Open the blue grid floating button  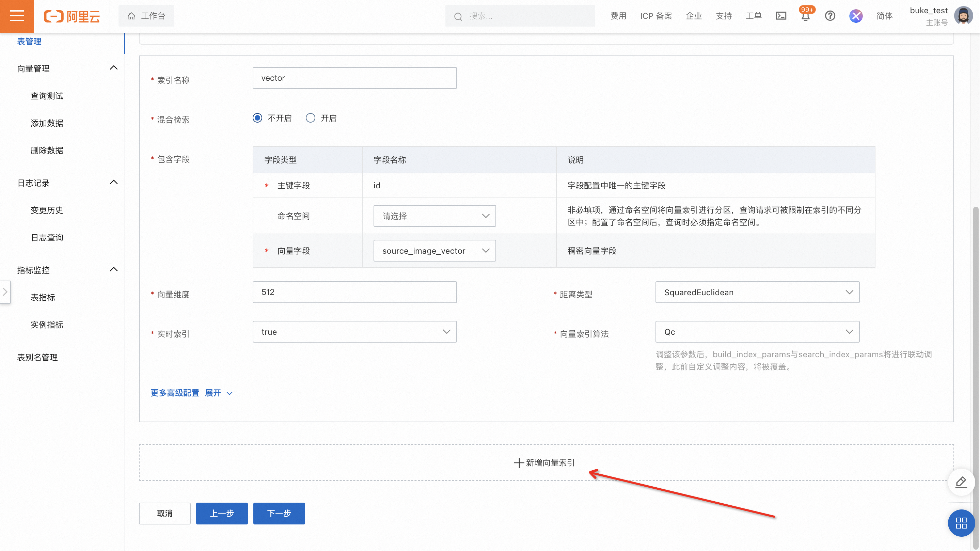point(961,523)
